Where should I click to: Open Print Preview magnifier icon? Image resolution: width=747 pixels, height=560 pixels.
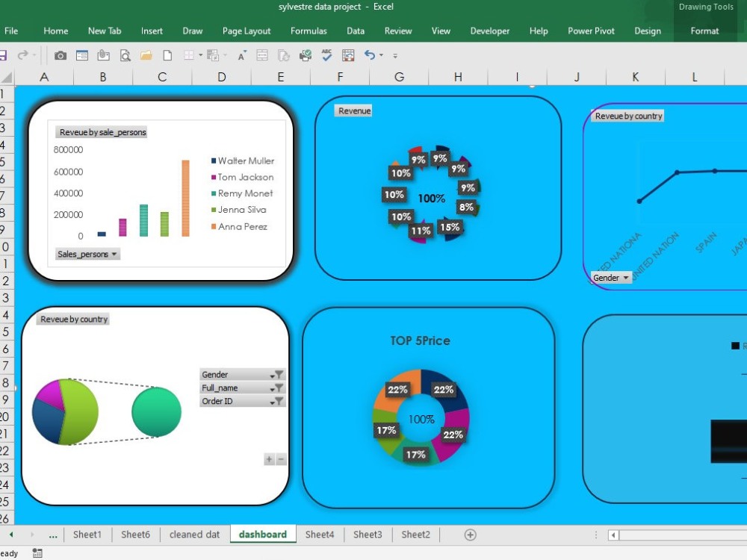[x=125, y=56]
